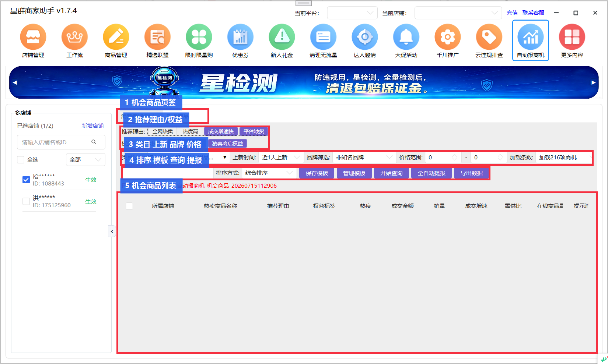Click the 开始查询 button
This screenshot has width=608, height=364.
[x=391, y=173]
